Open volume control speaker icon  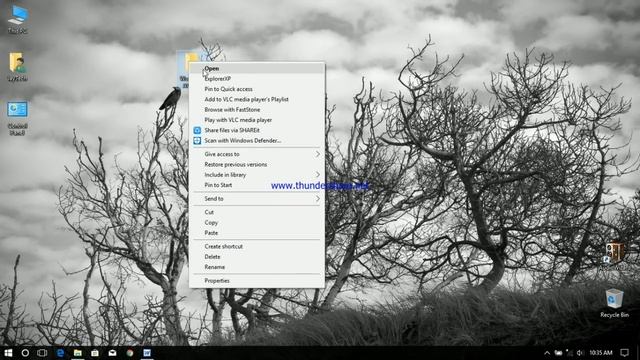(580, 353)
